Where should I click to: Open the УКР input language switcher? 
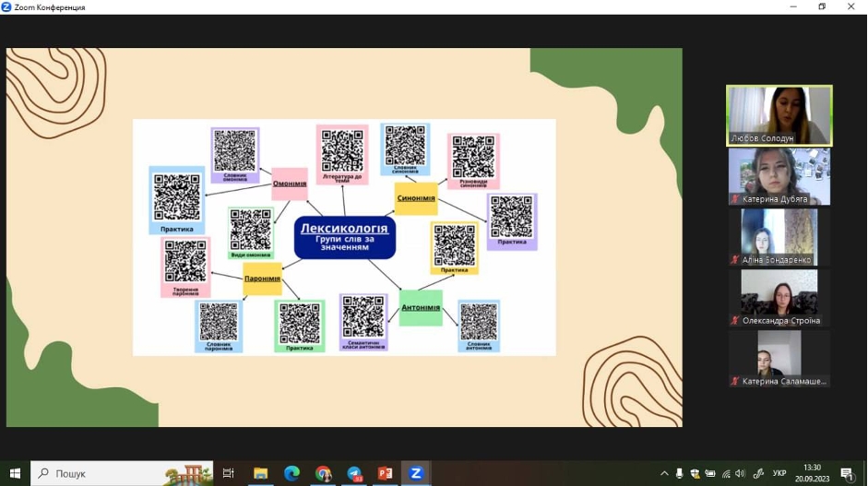click(779, 473)
